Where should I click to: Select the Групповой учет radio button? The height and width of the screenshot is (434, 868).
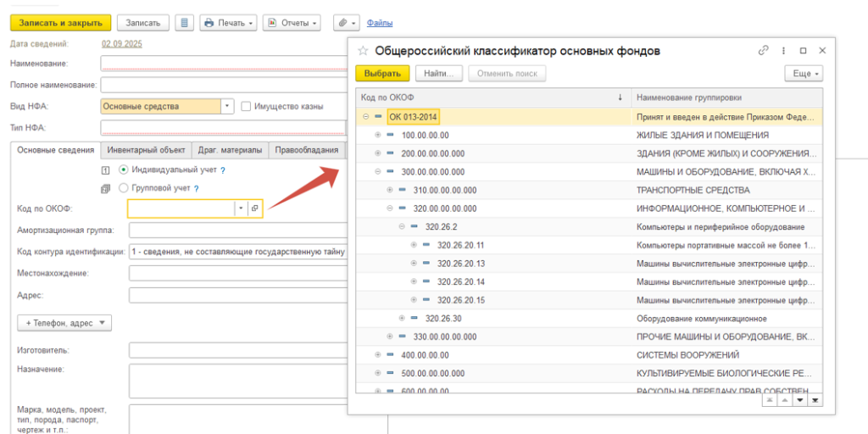124,188
